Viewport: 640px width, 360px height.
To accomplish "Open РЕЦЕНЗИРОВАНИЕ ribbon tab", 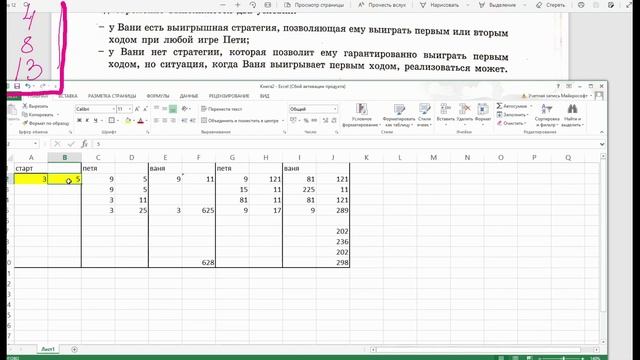I will [229, 96].
